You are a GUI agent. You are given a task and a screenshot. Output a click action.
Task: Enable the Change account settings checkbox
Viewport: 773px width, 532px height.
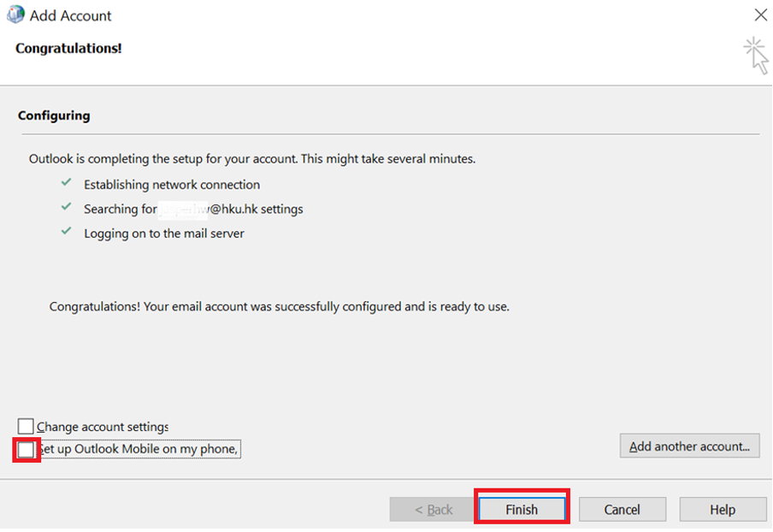[x=25, y=425]
